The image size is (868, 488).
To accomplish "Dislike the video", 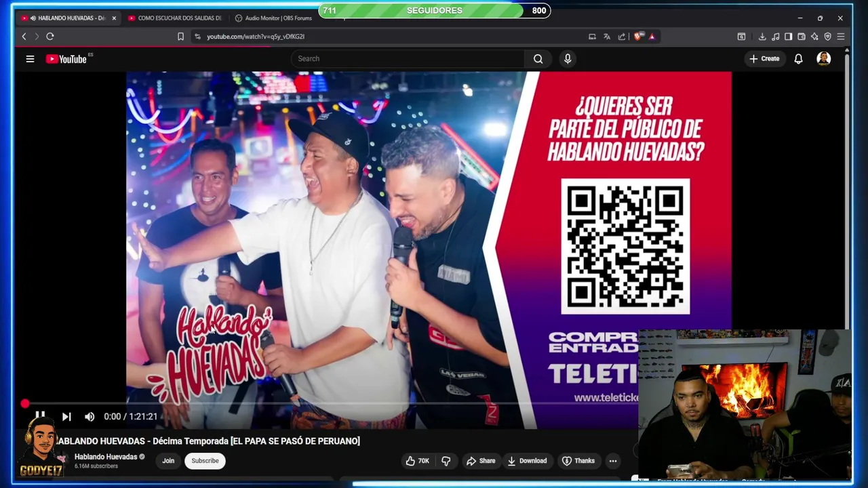I will (446, 461).
